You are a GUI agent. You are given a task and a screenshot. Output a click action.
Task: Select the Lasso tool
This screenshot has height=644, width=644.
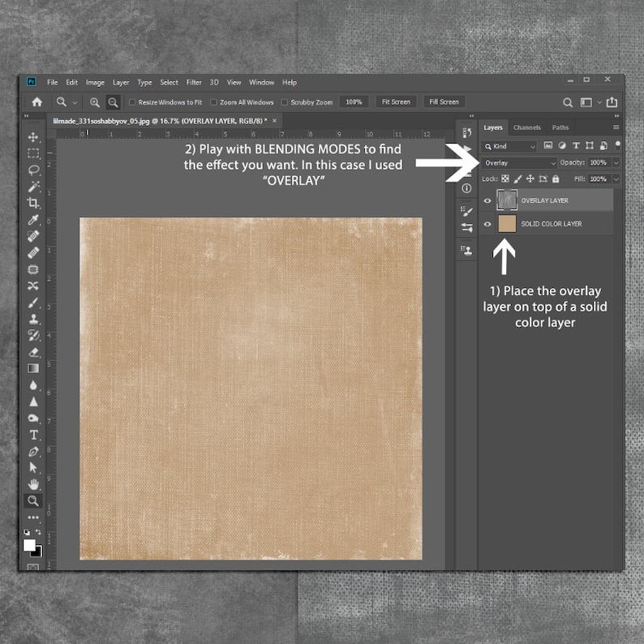[33, 170]
